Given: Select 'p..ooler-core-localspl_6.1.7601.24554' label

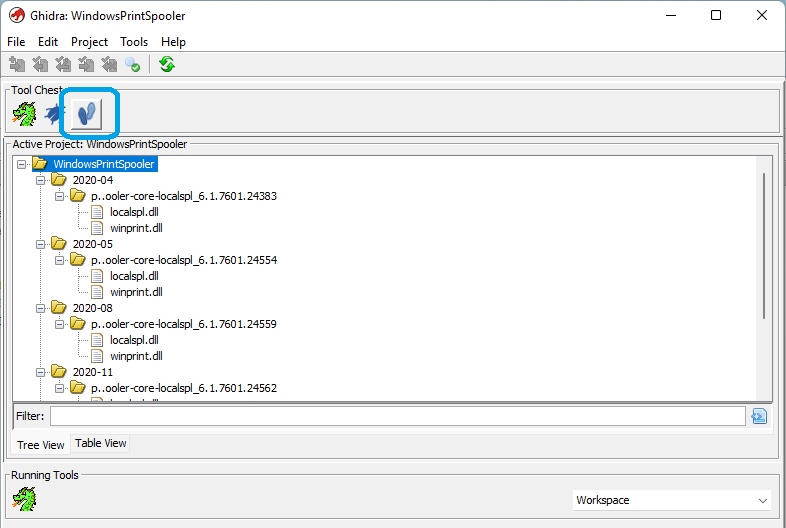Looking at the screenshot, I should pyautogui.click(x=183, y=260).
